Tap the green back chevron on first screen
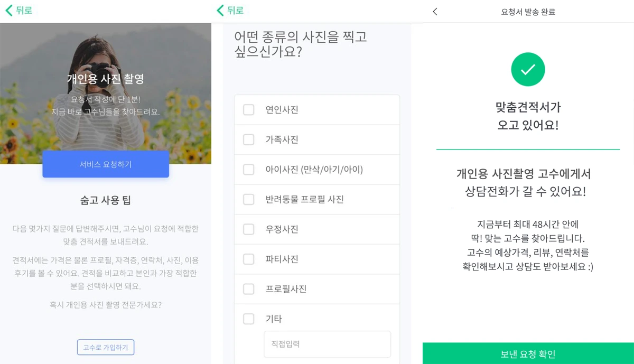634x364 pixels. click(x=8, y=11)
